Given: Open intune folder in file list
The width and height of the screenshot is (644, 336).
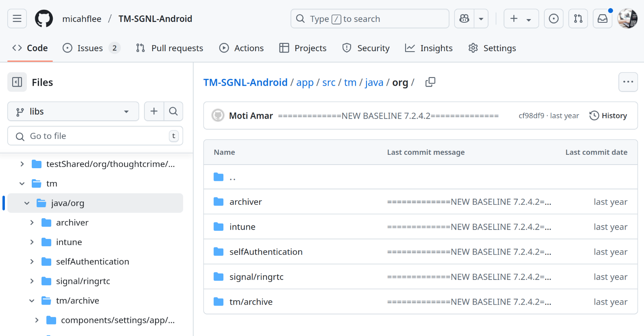Looking at the screenshot, I should pos(242,227).
